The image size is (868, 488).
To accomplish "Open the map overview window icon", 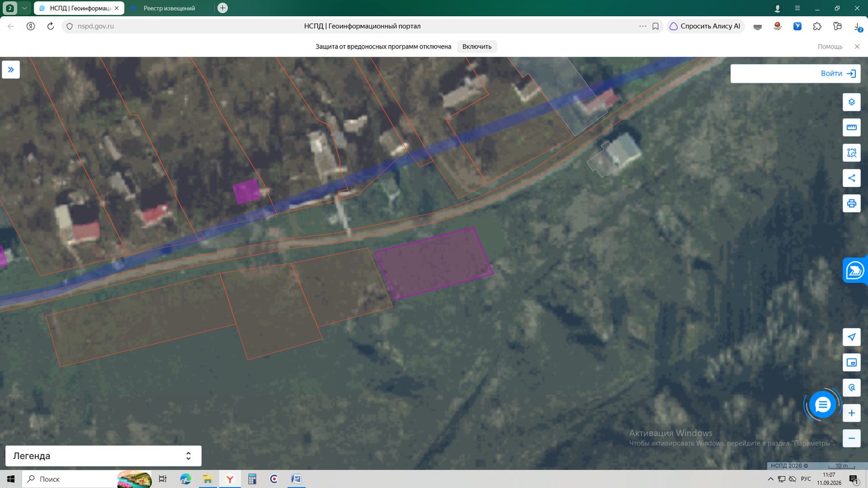I will pos(851,363).
